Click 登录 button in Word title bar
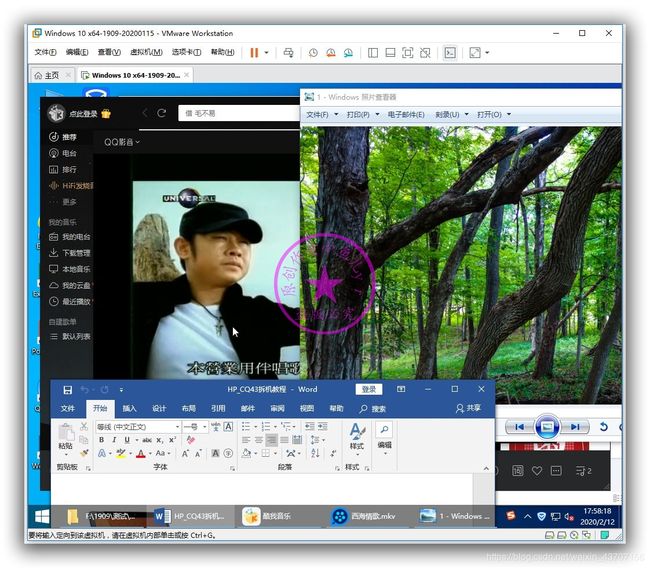The height and width of the screenshot is (568, 650). 369,389
